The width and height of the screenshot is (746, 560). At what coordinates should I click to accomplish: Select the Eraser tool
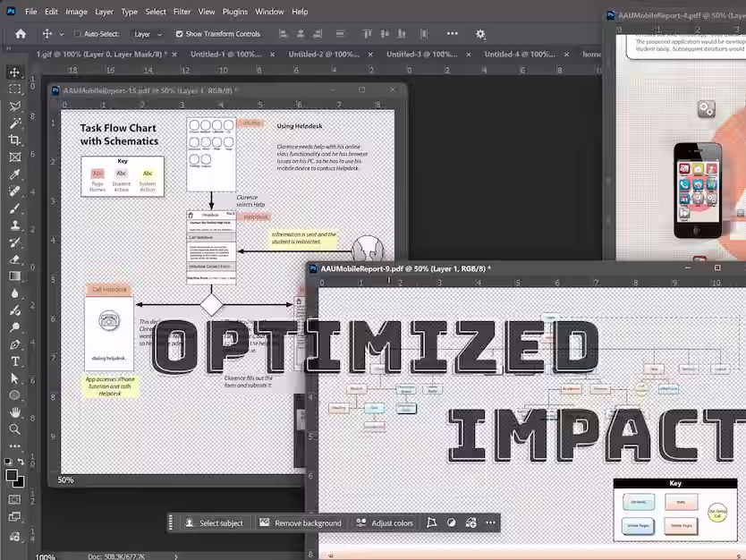pyautogui.click(x=14, y=259)
